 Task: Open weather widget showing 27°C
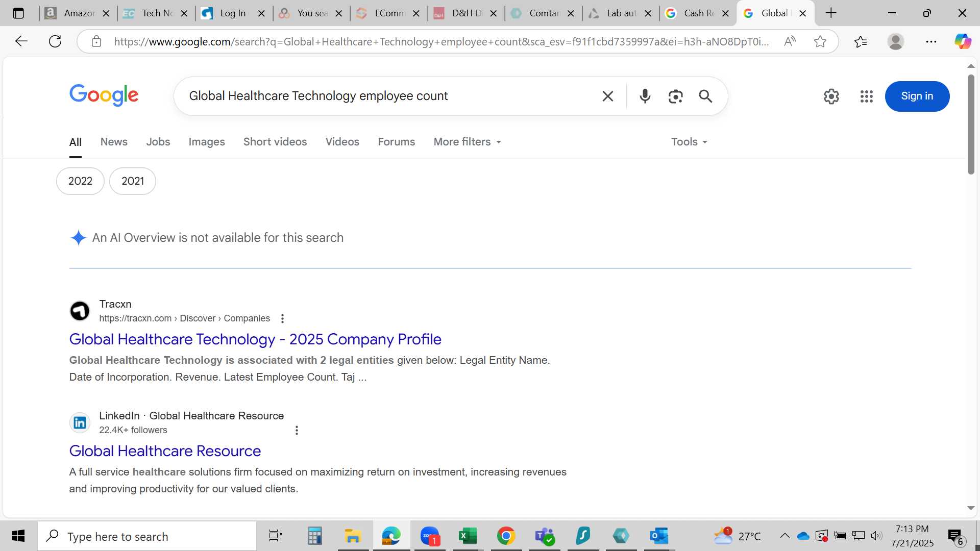click(x=737, y=536)
